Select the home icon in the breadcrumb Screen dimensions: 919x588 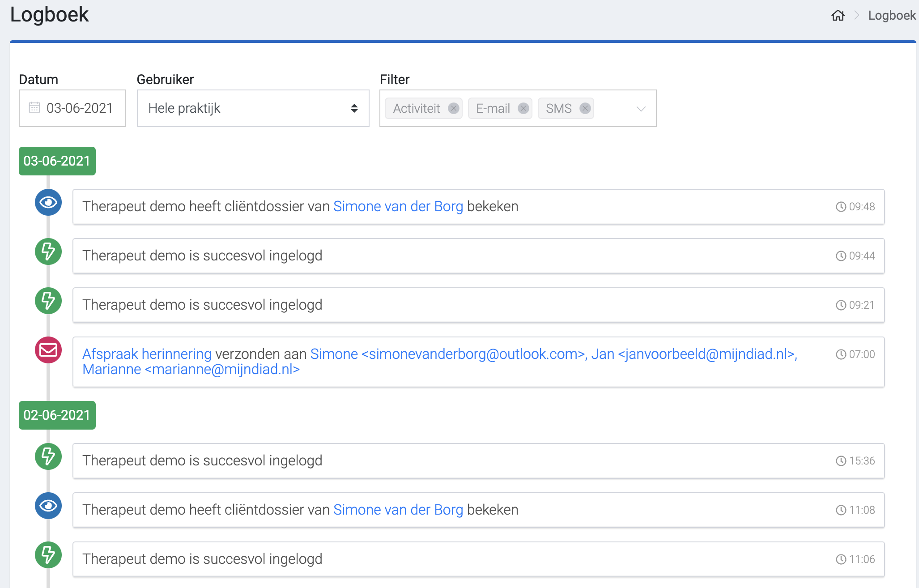click(838, 15)
